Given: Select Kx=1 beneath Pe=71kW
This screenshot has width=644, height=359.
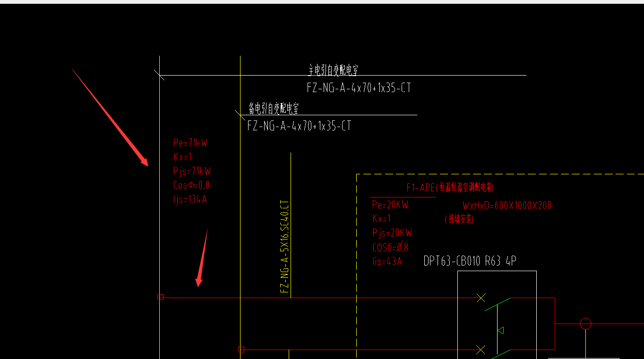Looking at the screenshot, I should [x=183, y=157].
